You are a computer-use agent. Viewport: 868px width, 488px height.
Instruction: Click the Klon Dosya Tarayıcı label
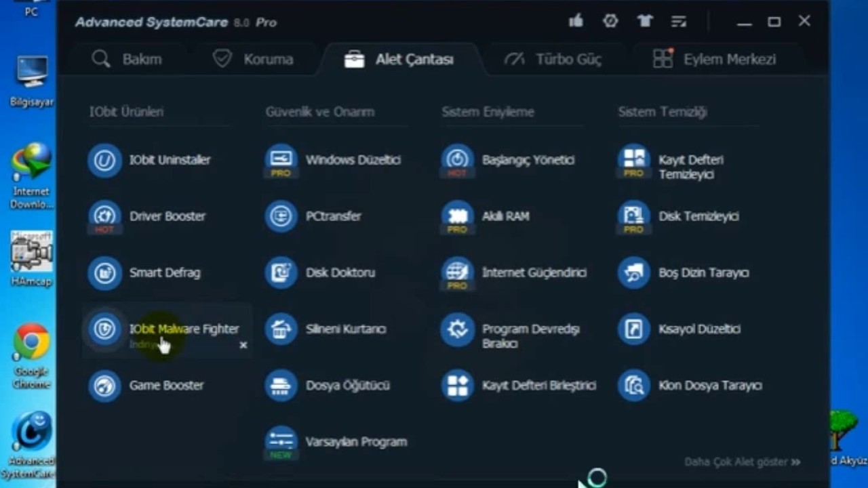tap(711, 385)
